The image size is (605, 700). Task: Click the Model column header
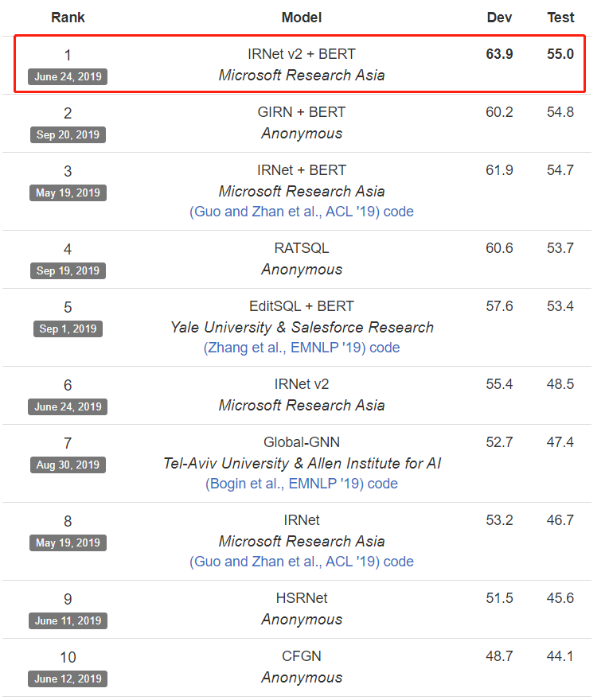click(302, 17)
